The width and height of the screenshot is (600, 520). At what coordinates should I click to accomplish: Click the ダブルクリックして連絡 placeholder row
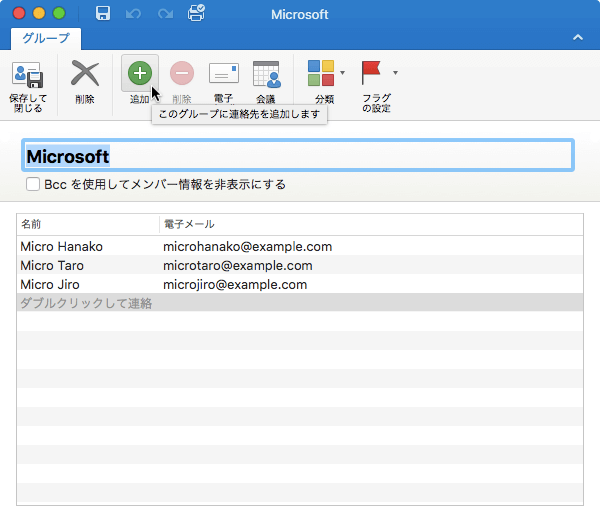[300, 303]
